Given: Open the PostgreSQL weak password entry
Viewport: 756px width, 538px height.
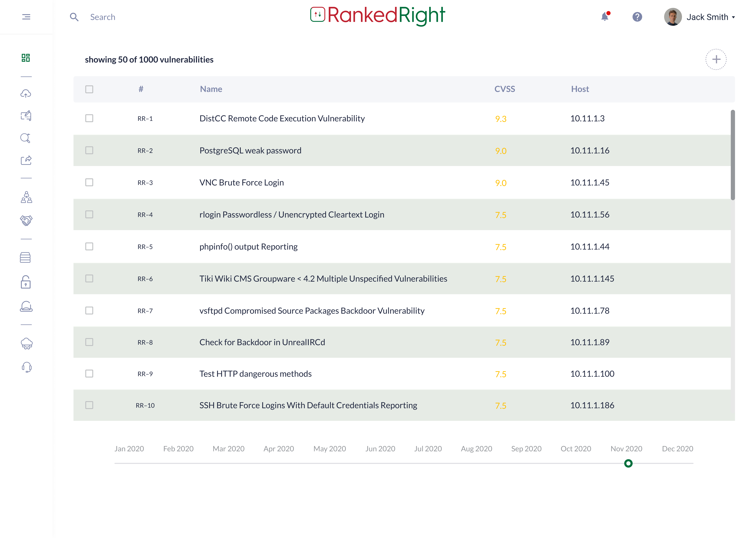Looking at the screenshot, I should pyautogui.click(x=250, y=150).
